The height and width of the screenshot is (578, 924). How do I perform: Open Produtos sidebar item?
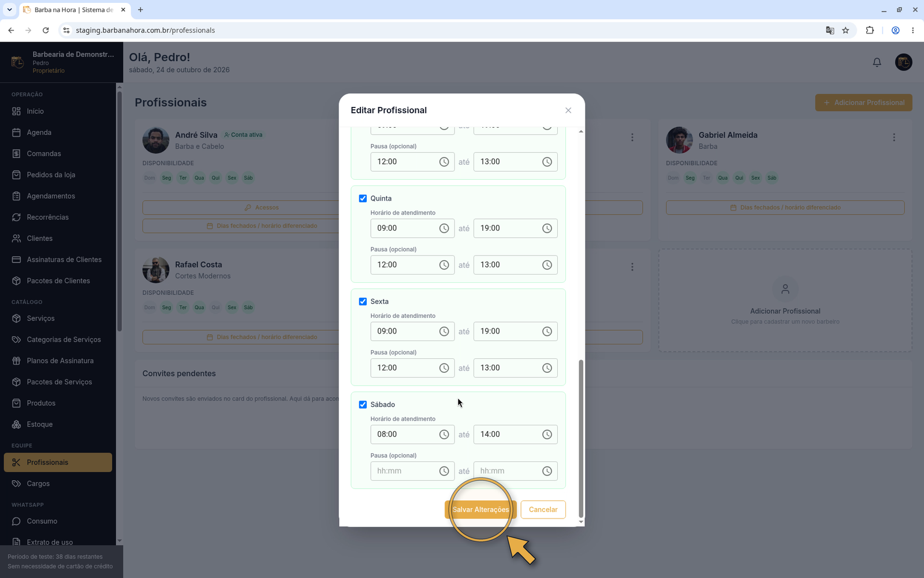point(58,403)
